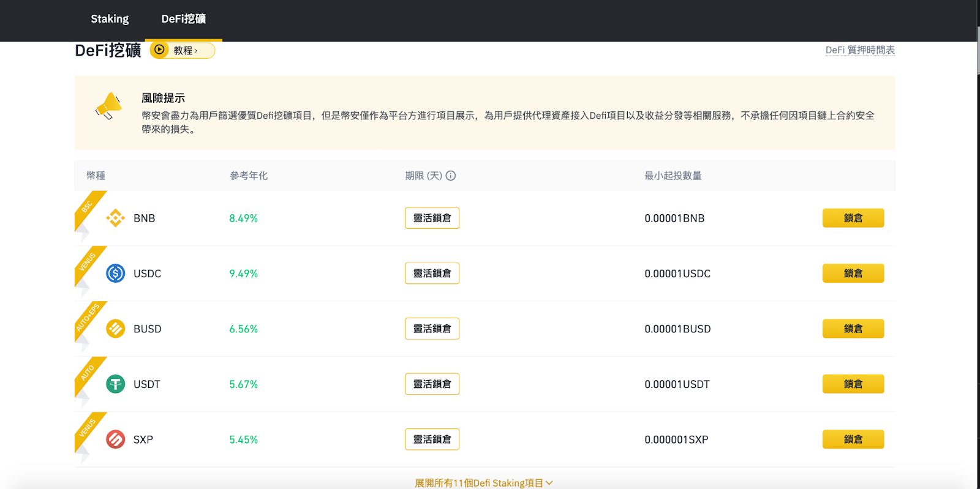Click 鎖倉 button for USDC
The width and height of the screenshot is (980, 489).
(x=853, y=273)
